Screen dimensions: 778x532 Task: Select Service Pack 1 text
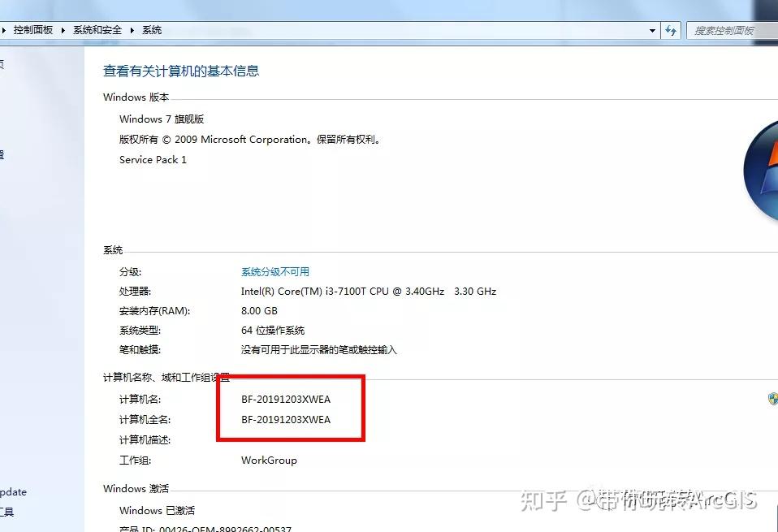click(153, 160)
